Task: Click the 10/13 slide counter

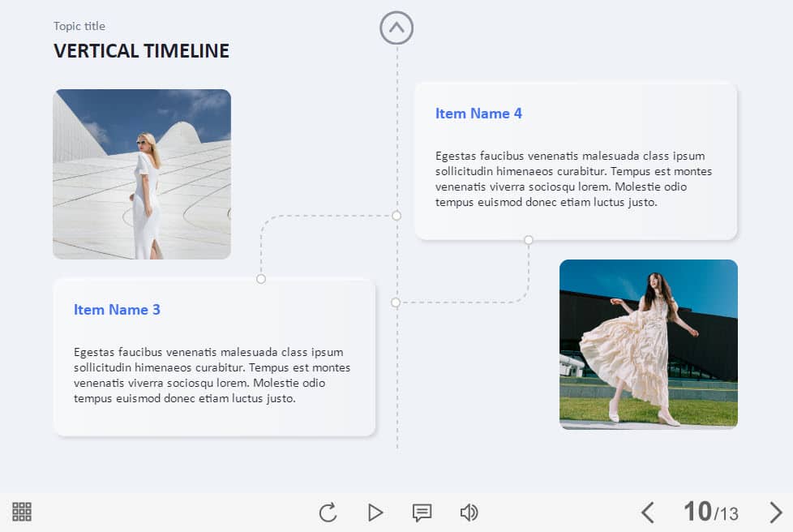Action: pos(710,512)
